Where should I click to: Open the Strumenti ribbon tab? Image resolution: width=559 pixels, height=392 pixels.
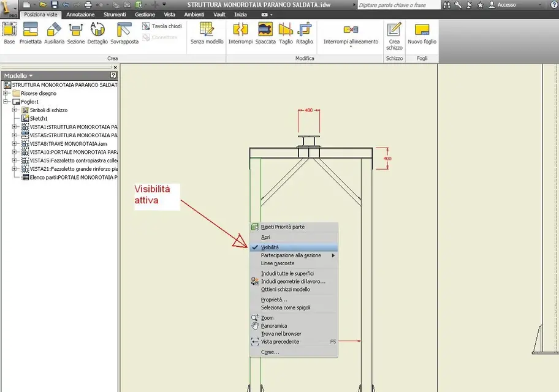pos(115,14)
